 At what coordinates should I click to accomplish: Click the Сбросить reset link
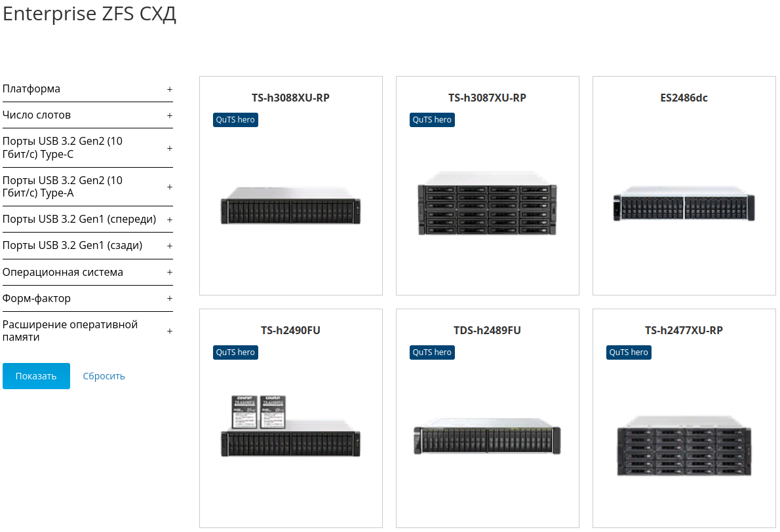coord(104,376)
